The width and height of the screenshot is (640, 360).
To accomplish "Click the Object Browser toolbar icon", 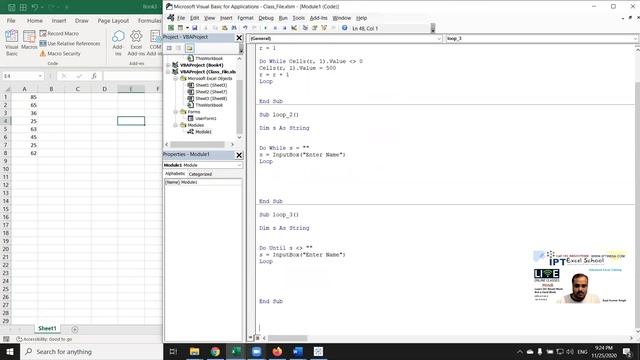I will 324,28.
